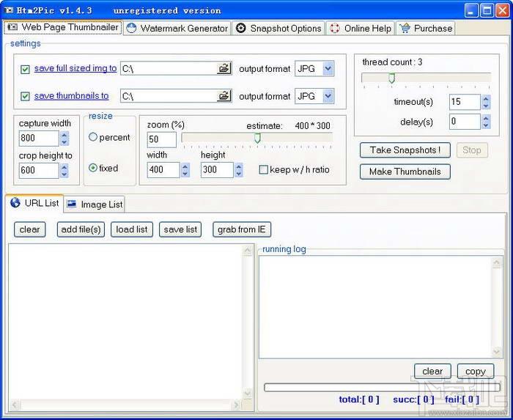The width and height of the screenshot is (513, 420).
Task: Click the thumbnails path field
Action: [169, 96]
